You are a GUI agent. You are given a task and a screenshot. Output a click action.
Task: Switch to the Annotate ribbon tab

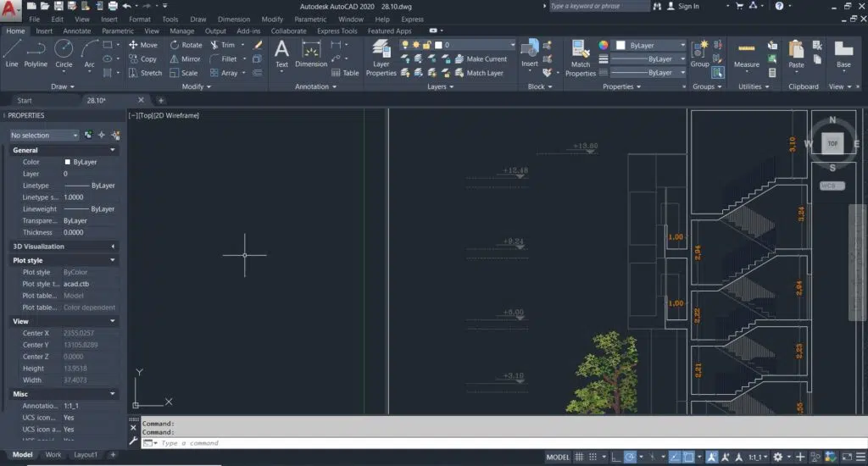coord(77,31)
